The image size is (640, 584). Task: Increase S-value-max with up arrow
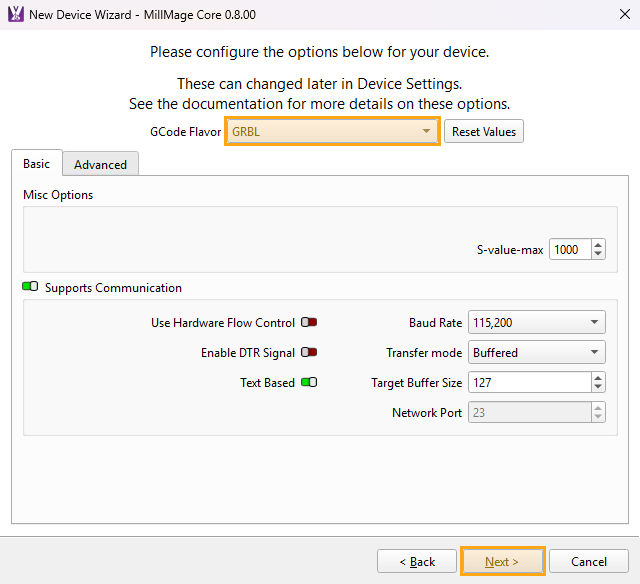598,245
